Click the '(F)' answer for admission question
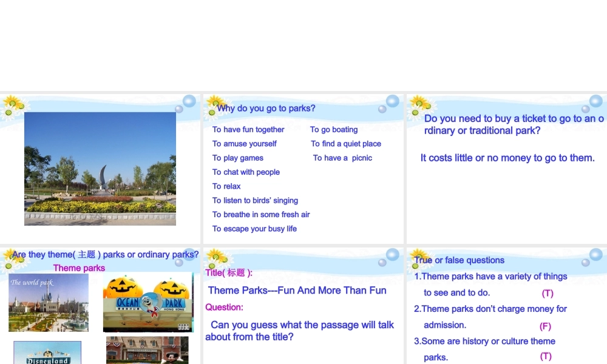The width and height of the screenshot is (607, 364). pyautogui.click(x=545, y=326)
